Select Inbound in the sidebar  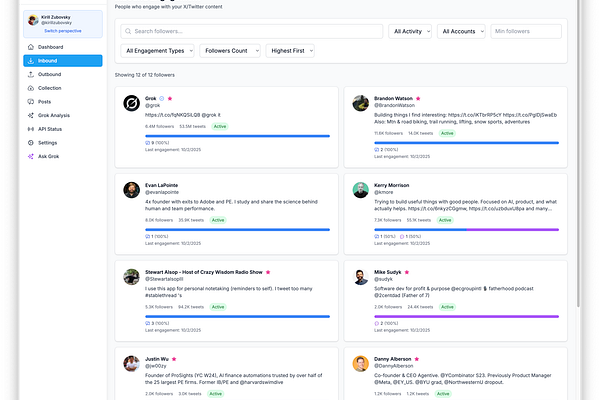[63, 61]
